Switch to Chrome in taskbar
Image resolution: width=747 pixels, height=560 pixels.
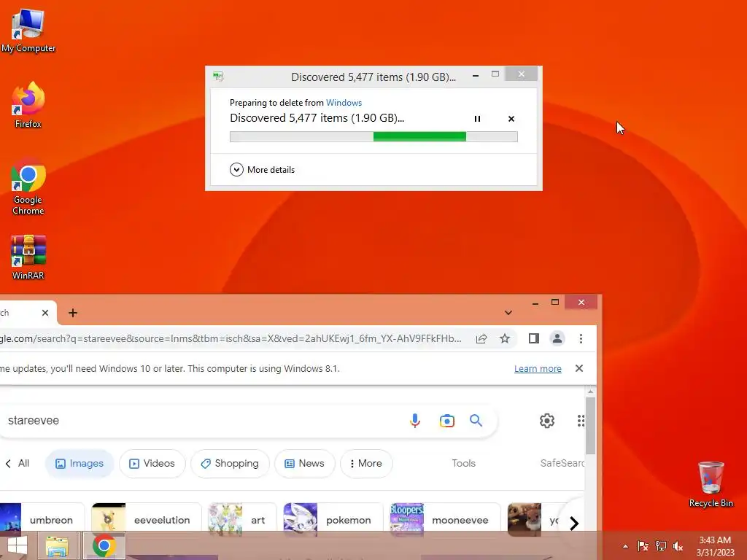pos(104,545)
